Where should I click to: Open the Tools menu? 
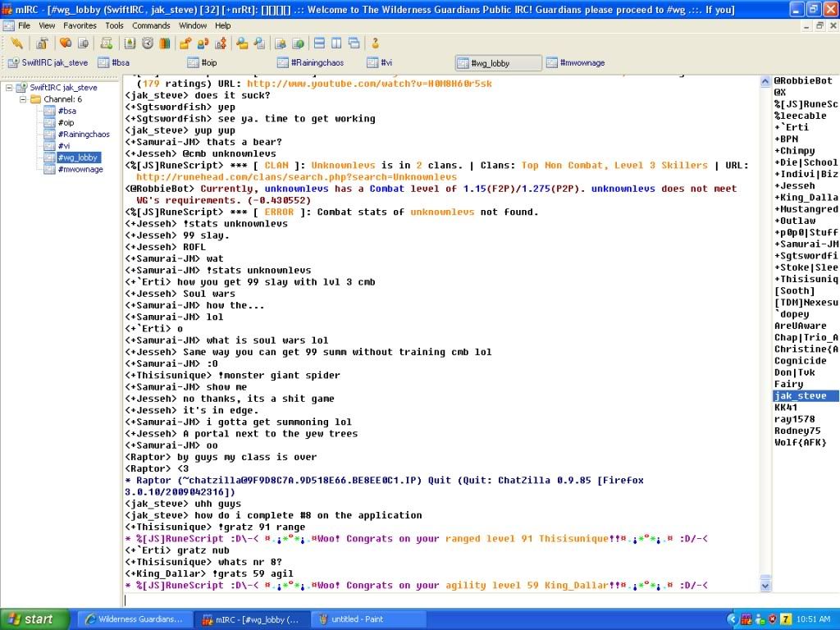tap(114, 25)
